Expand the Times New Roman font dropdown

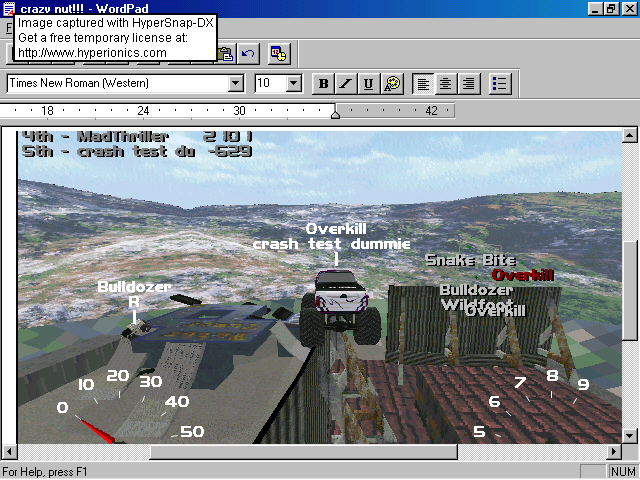[x=235, y=84]
